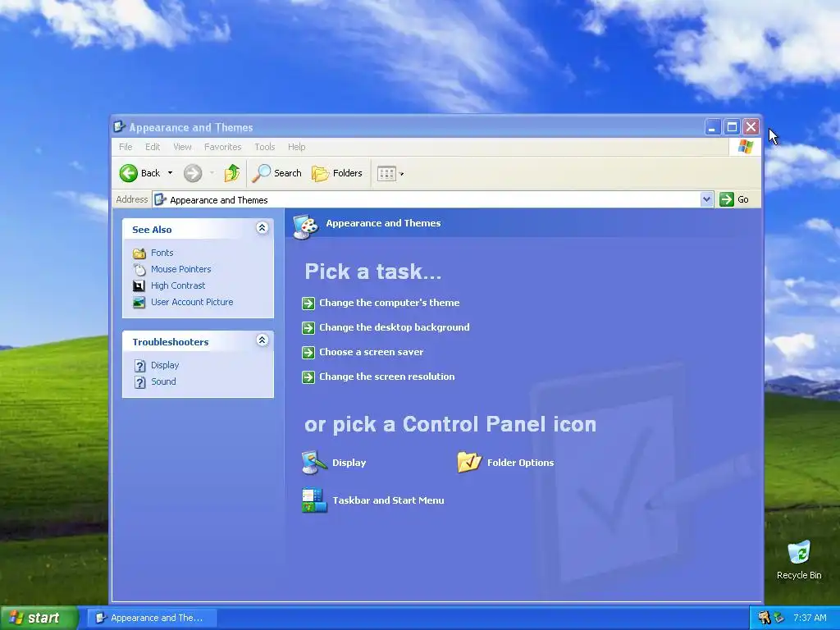Expand the Address bar dropdown
840x630 pixels.
(706, 199)
